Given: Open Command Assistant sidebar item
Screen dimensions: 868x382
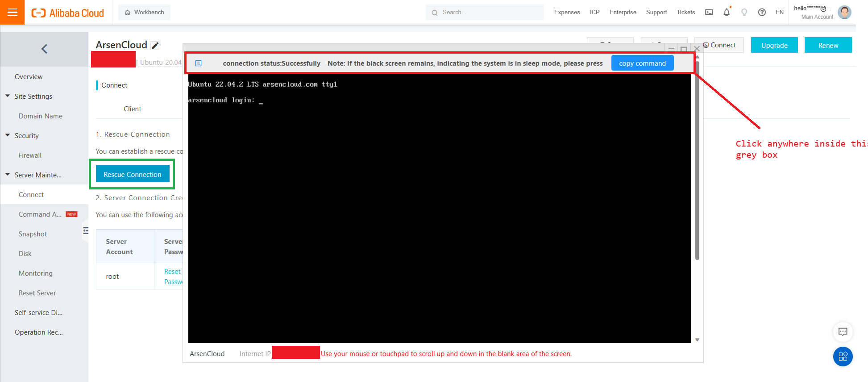Looking at the screenshot, I should [40, 214].
